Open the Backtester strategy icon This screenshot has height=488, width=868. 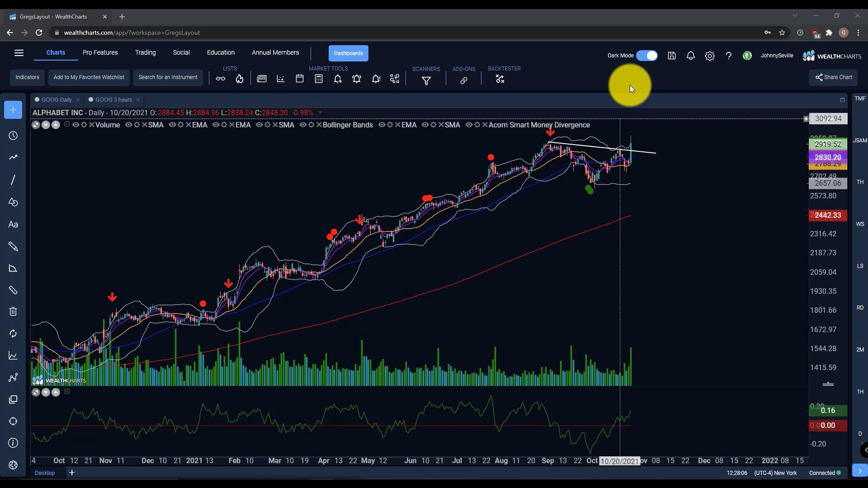tap(500, 79)
